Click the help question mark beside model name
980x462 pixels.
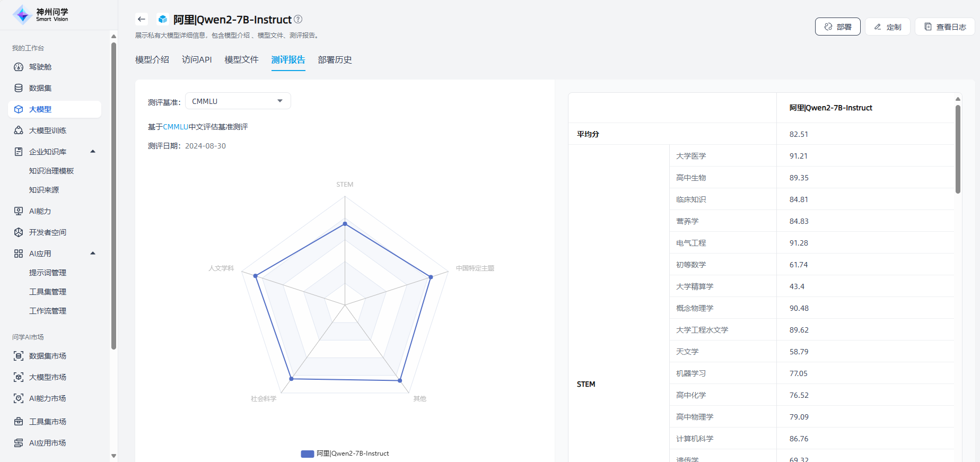tap(298, 20)
